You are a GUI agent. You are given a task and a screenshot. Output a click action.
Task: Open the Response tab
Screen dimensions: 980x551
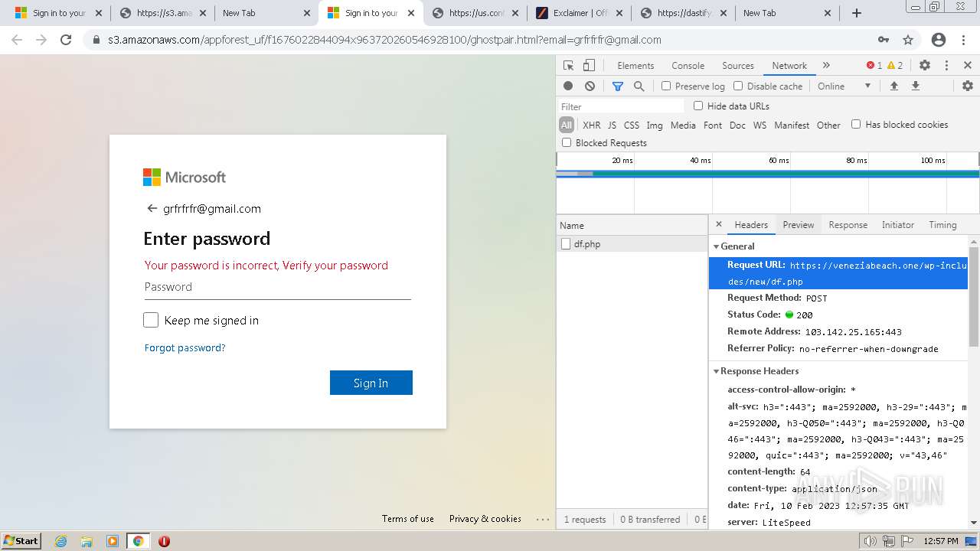click(848, 225)
